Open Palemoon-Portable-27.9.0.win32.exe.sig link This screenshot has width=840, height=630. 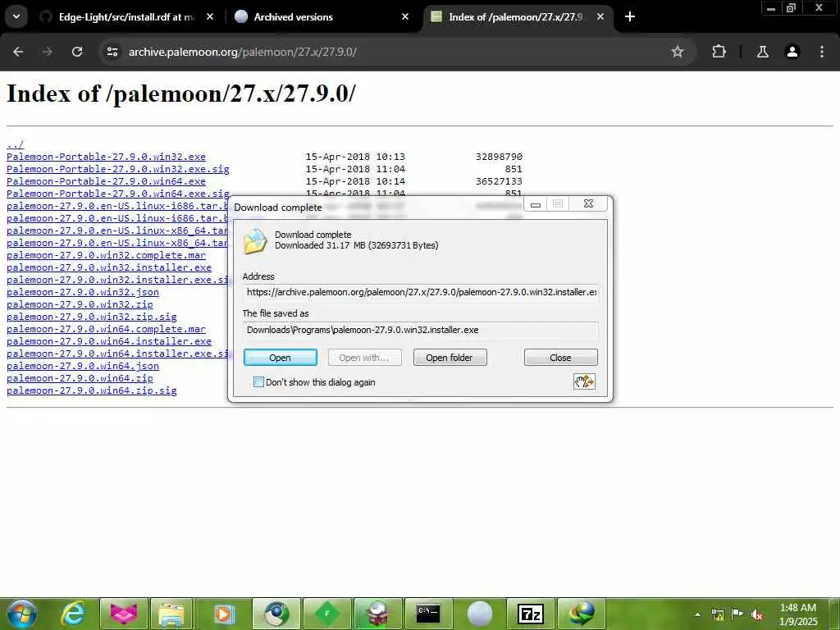point(118,169)
